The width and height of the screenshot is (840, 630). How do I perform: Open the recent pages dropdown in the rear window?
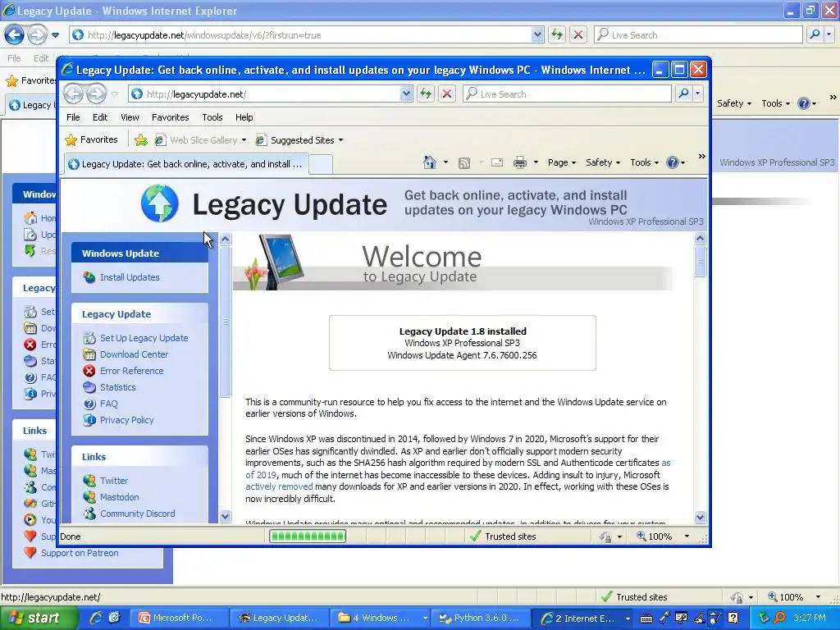point(55,35)
